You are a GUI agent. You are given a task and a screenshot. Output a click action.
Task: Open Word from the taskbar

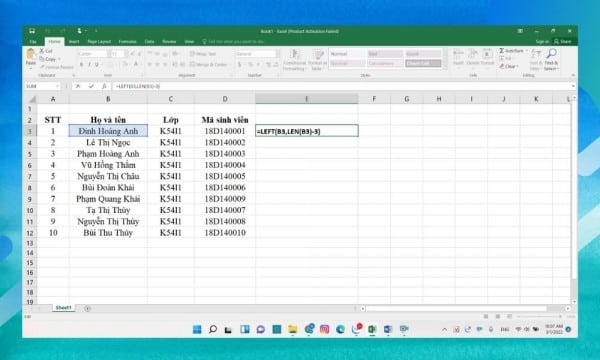(x=388, y=329)
